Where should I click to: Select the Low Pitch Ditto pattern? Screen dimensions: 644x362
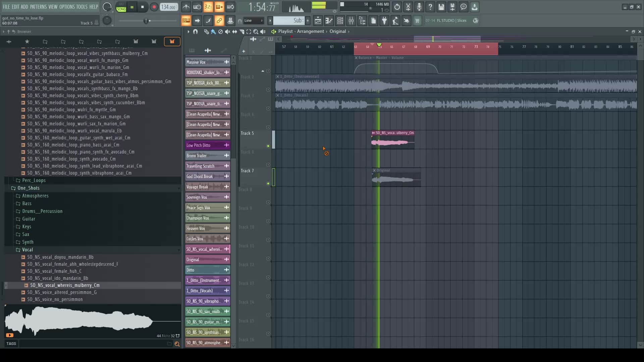tap(201, 145)
